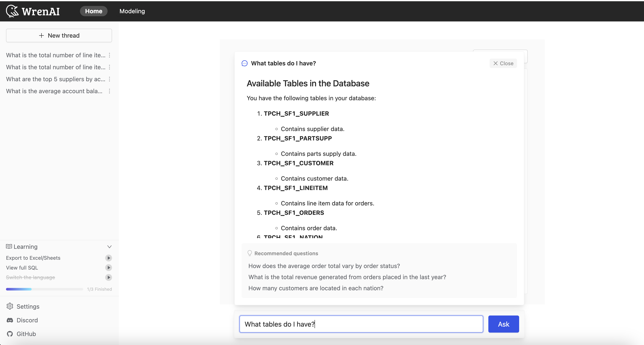The width and height of the screenshot is (644, 345).
Task: Open first thread 'What is the total number of line ite...'
Action: click(x=56, y=55)
